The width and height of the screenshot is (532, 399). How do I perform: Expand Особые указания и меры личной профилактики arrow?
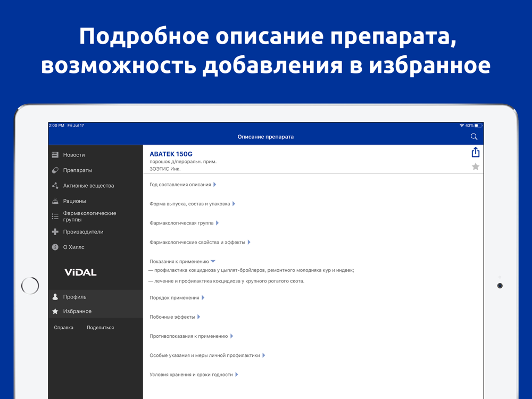[264, 355]
